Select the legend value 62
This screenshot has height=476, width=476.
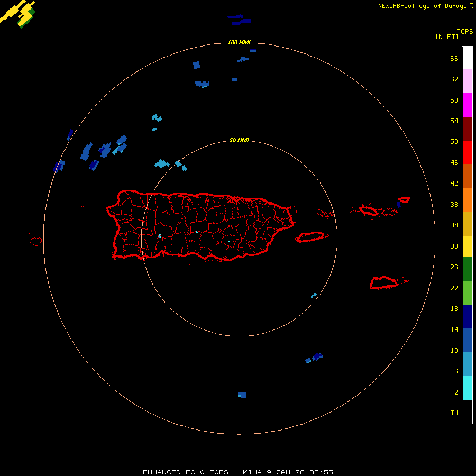coord(454,79)
